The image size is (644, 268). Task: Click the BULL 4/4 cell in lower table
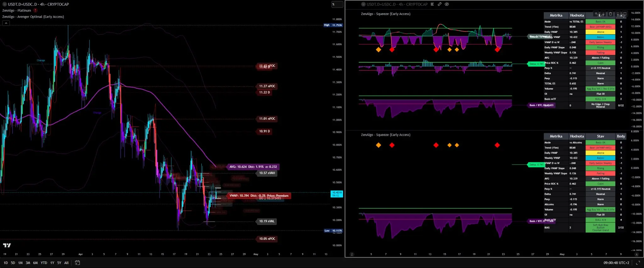tap(600, 220)
